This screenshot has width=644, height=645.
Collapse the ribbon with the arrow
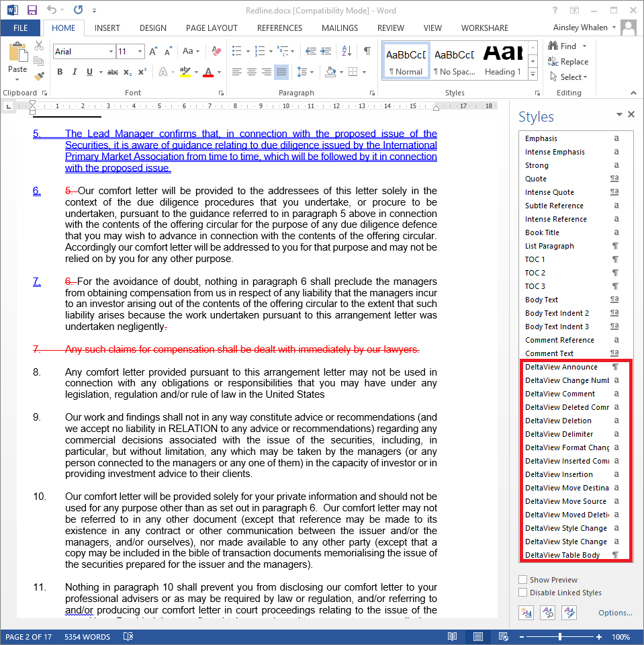633,93
